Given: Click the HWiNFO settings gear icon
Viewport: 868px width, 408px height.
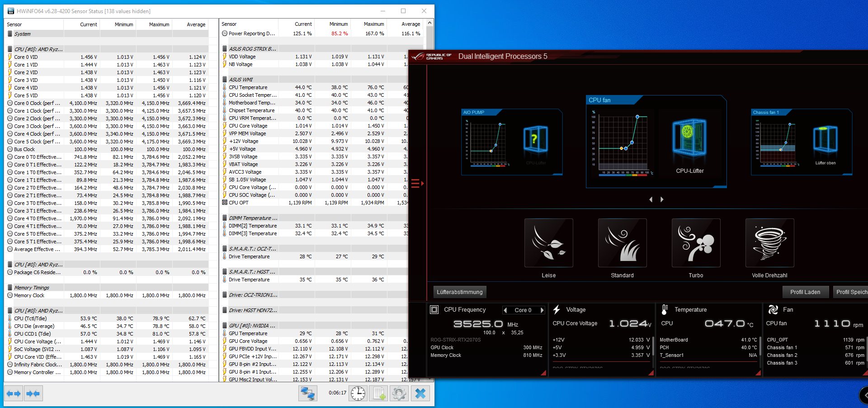Looking at the screenshot, I should pos(399,394).
